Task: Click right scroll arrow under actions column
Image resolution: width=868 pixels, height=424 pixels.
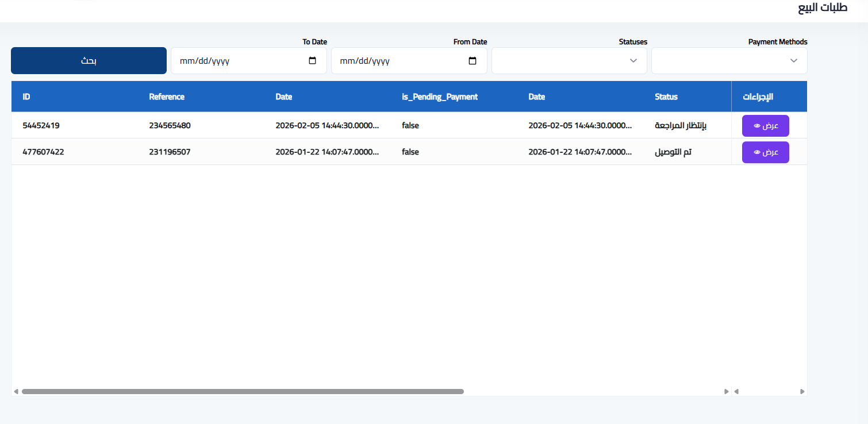Action: pyautogui.click(x=802, y=391)
